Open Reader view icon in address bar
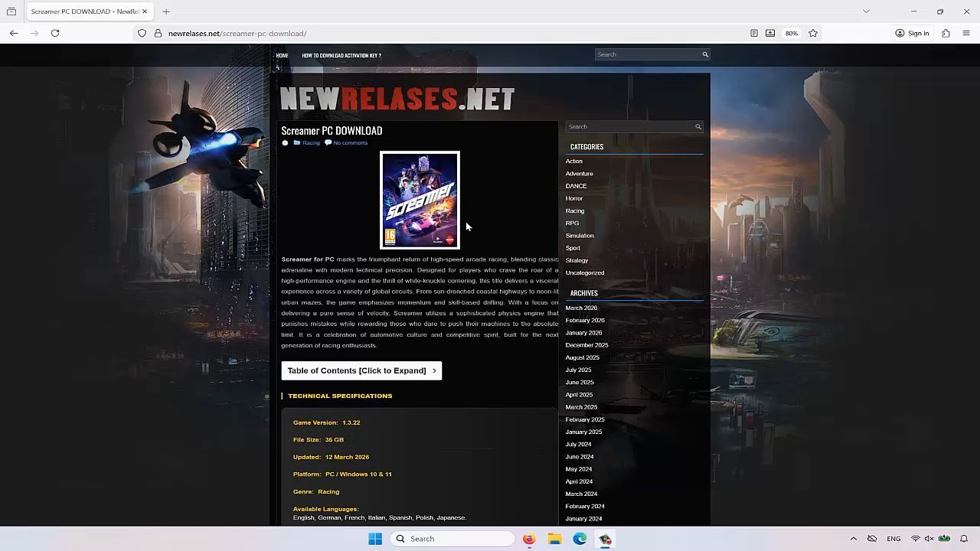 (x=753, y=33)
